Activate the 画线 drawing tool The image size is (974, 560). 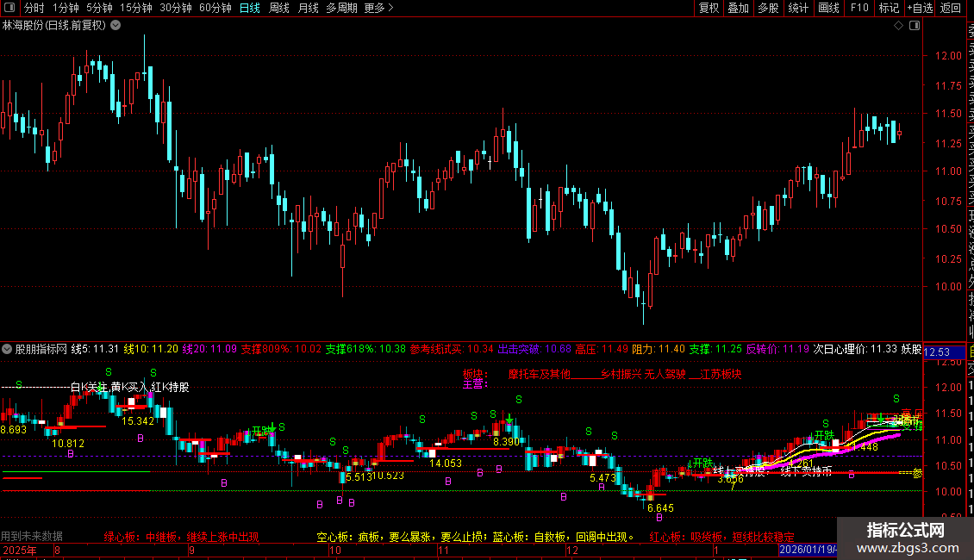tap(828, 8)
